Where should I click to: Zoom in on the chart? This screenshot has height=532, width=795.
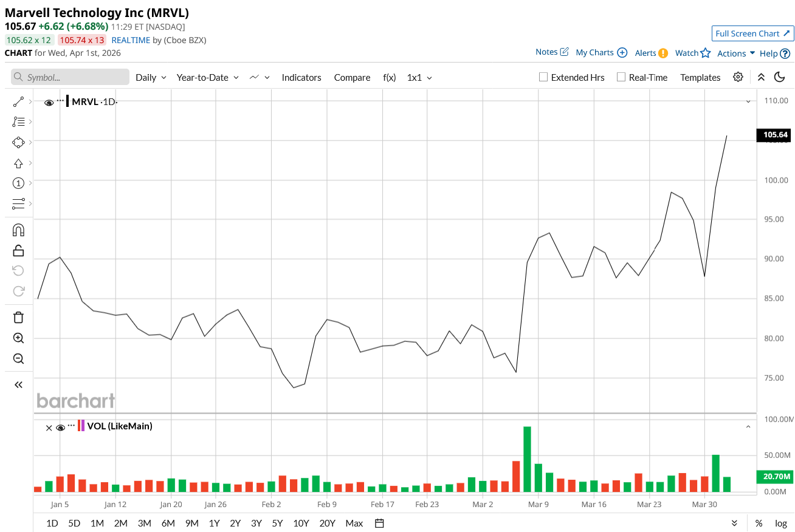[18, 338]
